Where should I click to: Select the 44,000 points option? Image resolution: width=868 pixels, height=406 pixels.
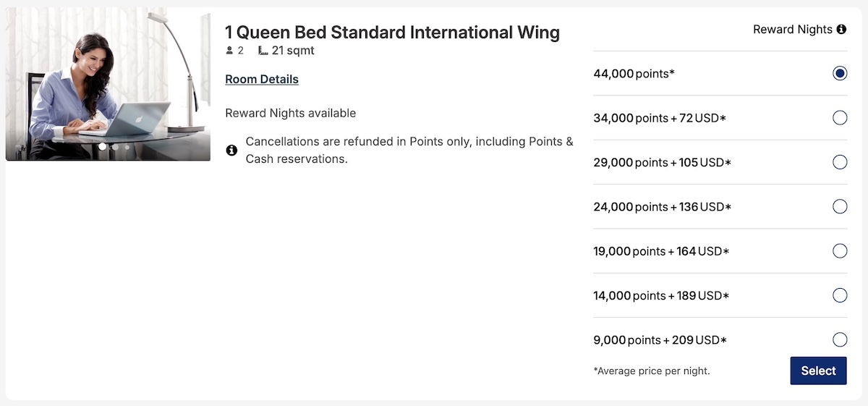click(x=839, y=73)
